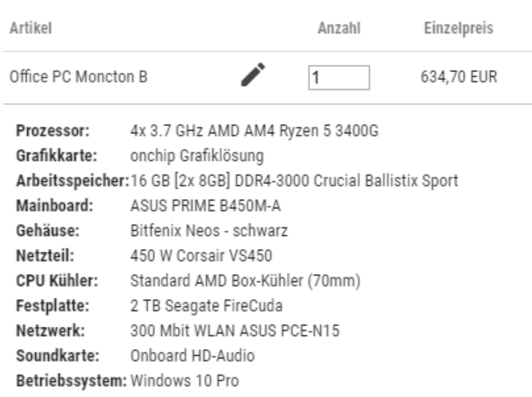Image resolution: width=532 pixels, height=397 pixels.
Task: Click the onchip Grafiklösung value
Action: tap(197, 156)
